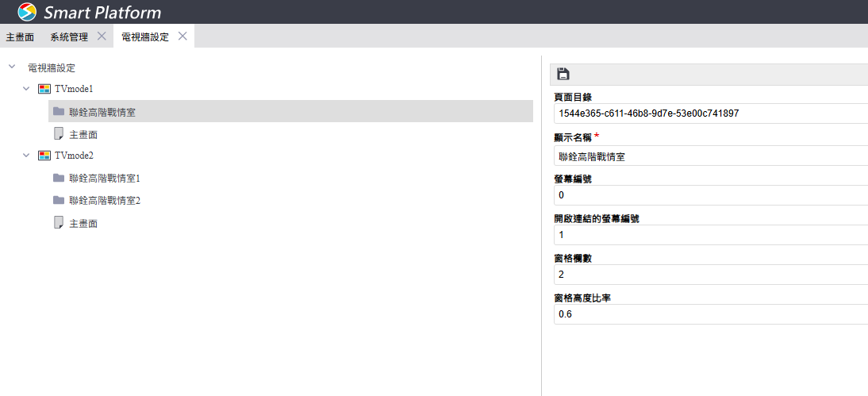Click the 窗格欄數 input field
The image size is (868, 396).
710,275
